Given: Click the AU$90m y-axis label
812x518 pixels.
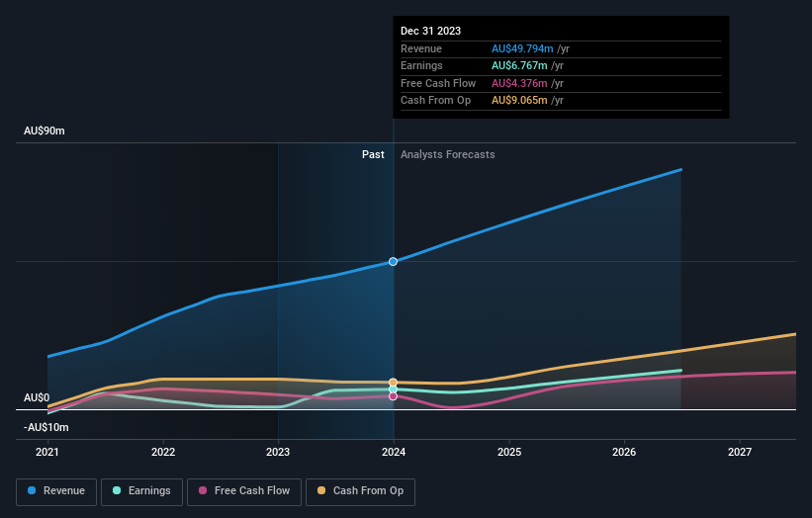Looking at the screenshot, I should point(45,130).
